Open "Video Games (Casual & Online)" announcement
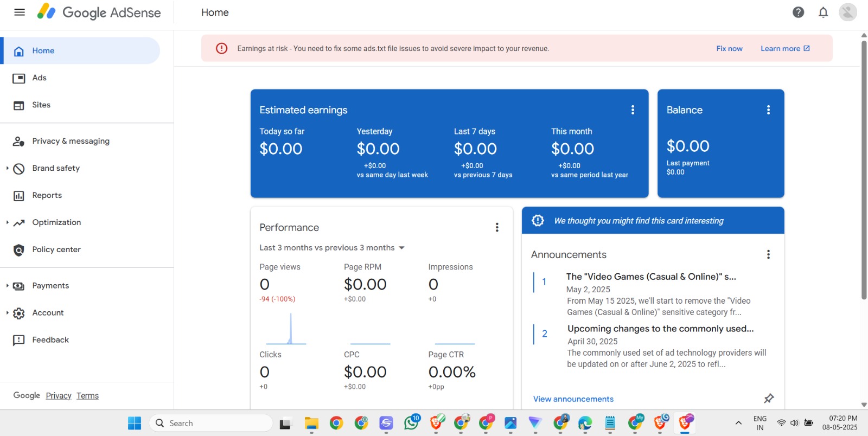Image resolution: width=868 pixels, height=436 pixels. (651, 277)
